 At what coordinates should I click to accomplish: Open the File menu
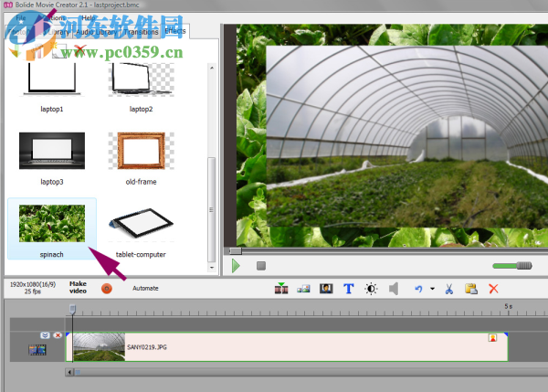21,17
